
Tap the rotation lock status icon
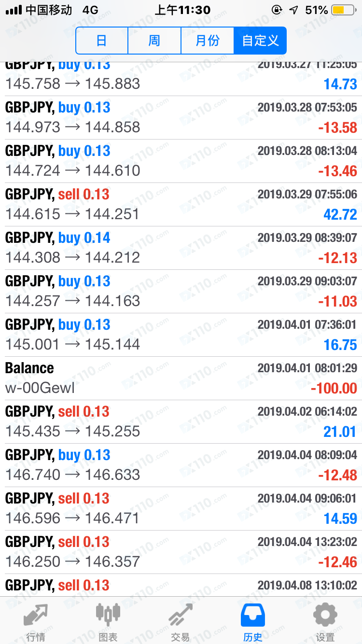pos(277,10)
